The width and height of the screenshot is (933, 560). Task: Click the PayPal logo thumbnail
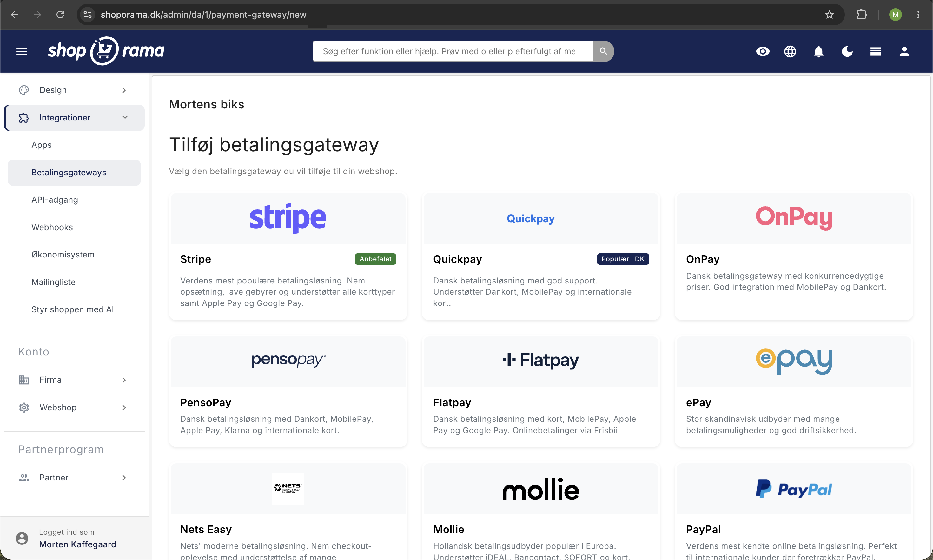[x=794, y=489]
